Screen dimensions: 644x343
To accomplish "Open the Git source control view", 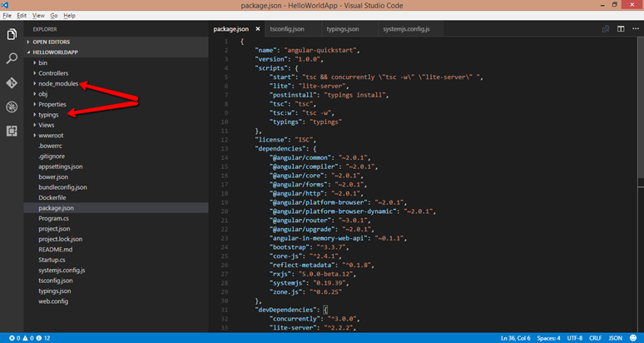I will point(12,82).
